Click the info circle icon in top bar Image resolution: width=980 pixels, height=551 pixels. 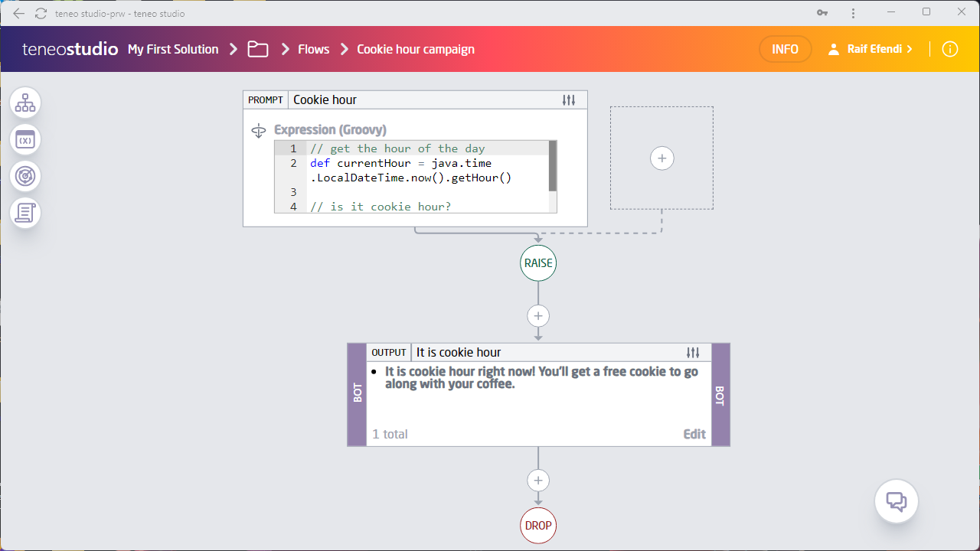pos(949,48)
